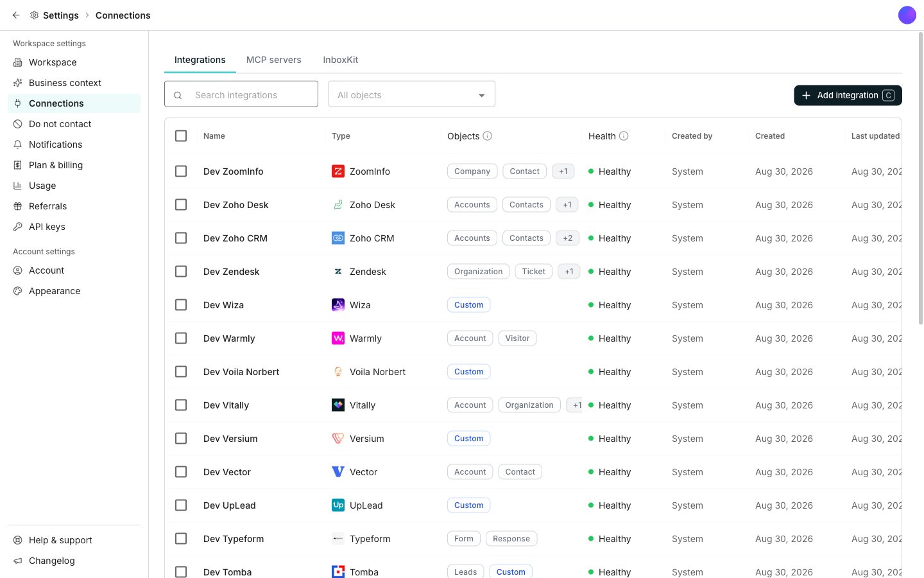Click the Objects column info icon

click(488, 136)
